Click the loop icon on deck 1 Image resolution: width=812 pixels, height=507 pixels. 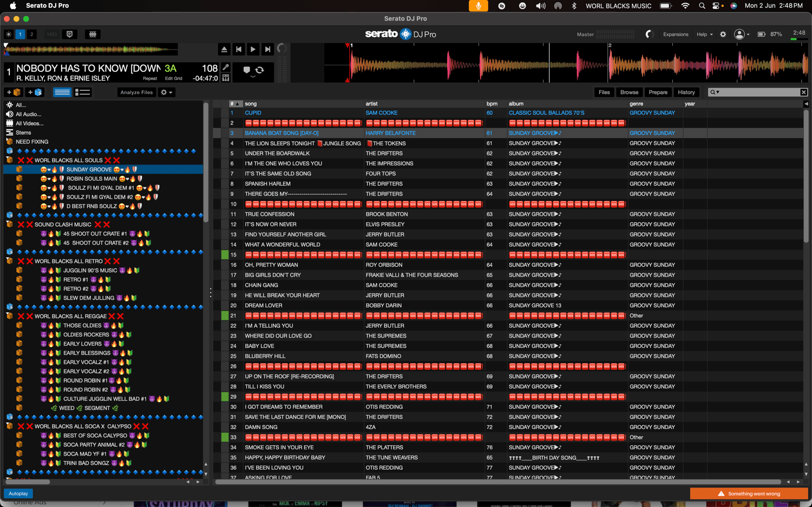(260, 70)
